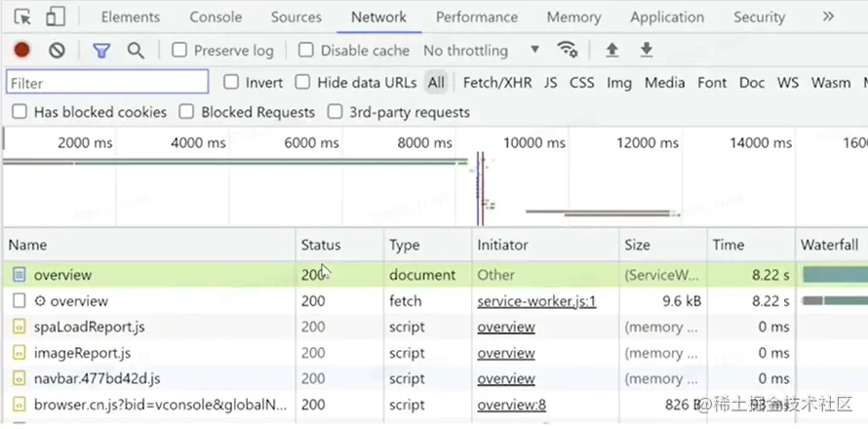Open network conditions wifi icon
The width and height of the screenshot is (868, 429).
point(567,51)
